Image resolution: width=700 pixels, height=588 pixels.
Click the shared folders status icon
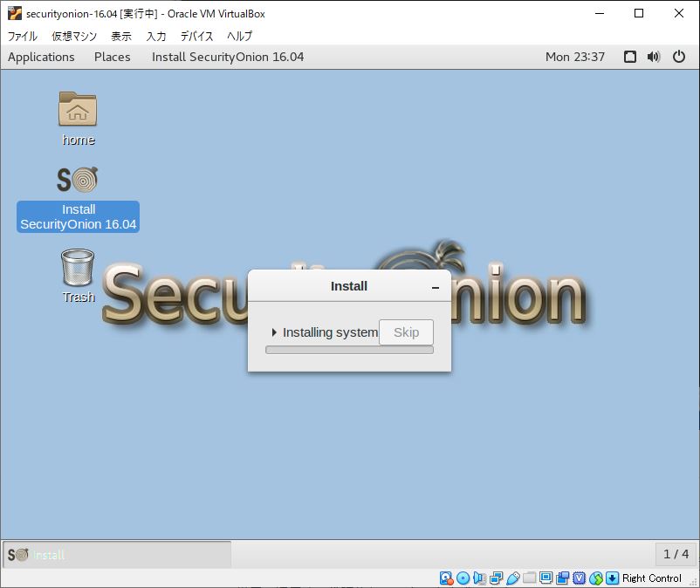[x=530, y=578]
